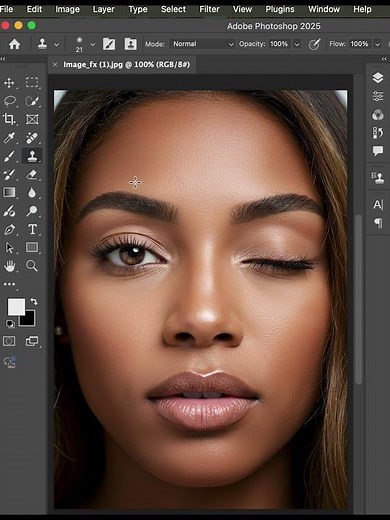Open the Flow slider dropdown arrow

coord(377,44)
